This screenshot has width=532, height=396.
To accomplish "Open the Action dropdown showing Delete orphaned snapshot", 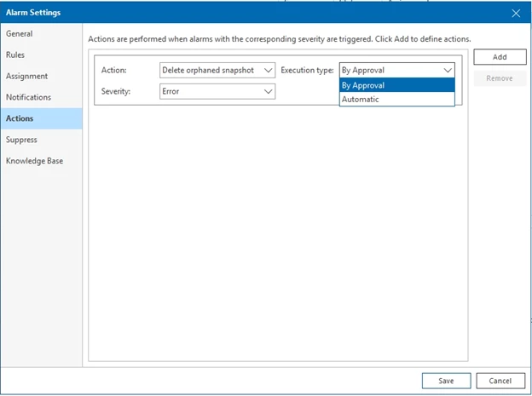I will pyautogui.click(x=217, y=70).
